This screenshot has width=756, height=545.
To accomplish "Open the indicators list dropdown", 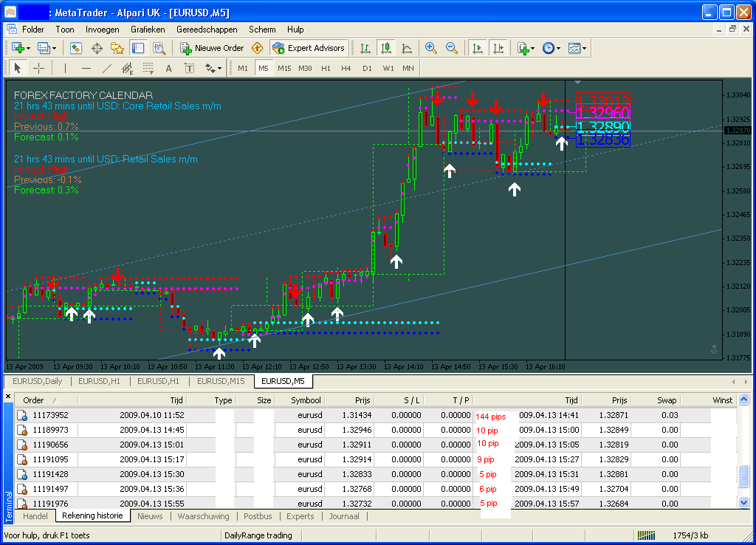I will point(526,48).
